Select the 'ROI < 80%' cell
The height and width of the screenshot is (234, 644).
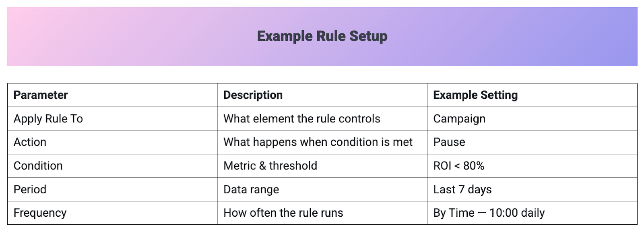[459, 166]
